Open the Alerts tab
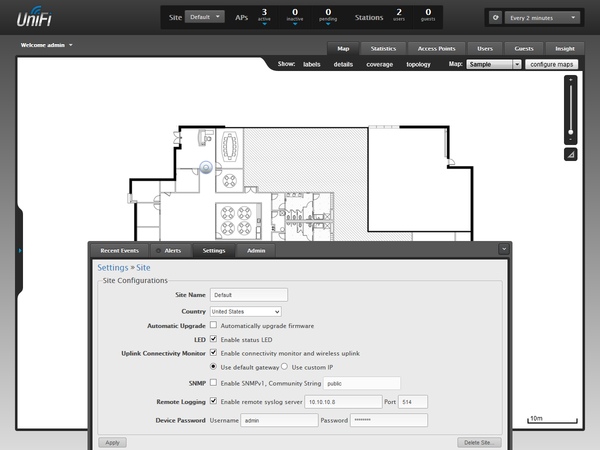The image size is (600, 450). 169,251
